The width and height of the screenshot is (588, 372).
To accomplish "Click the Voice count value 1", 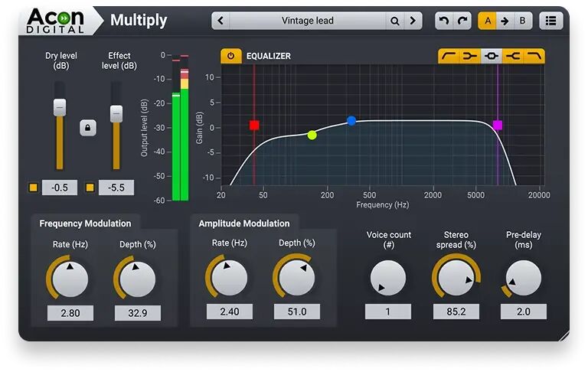I will tap(388, 312).
